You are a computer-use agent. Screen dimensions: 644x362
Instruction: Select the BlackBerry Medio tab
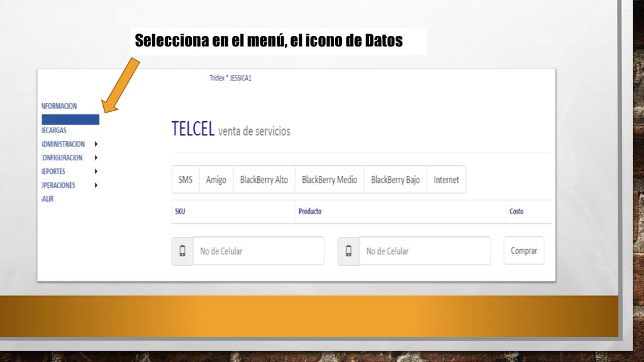[x=330, y=179]
